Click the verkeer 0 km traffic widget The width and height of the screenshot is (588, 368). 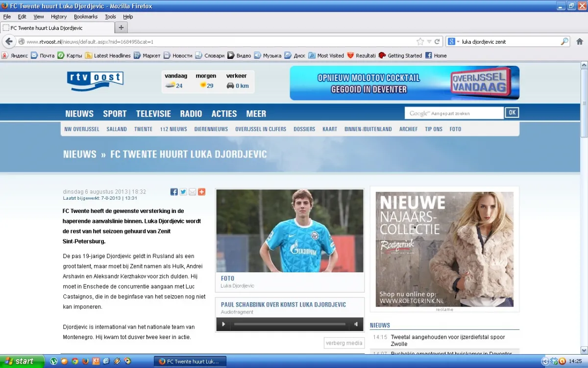[238, 81]
